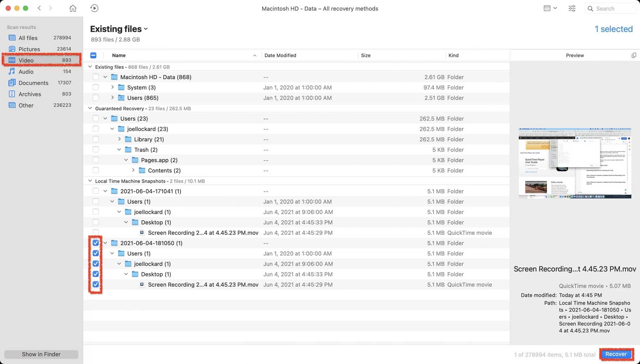Go back with the left arrow button
This screenshot has height=364, width=640.
click(x=39, y=8)
